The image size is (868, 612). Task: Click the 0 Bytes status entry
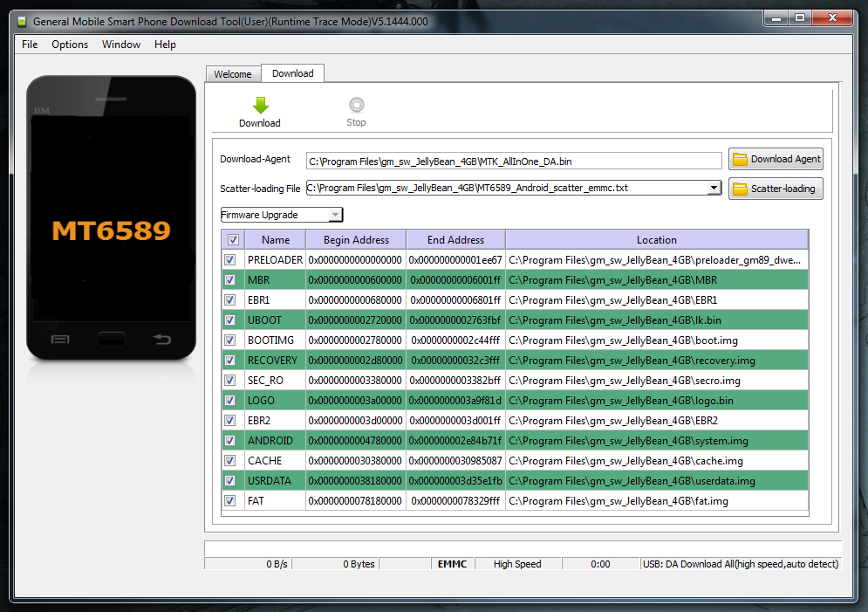(x=335, y=564)
